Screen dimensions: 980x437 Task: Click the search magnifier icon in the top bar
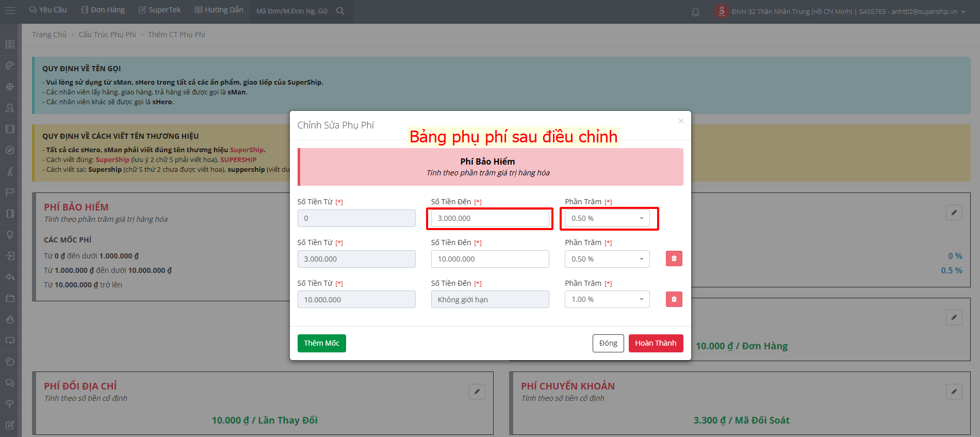click(340, 11)
